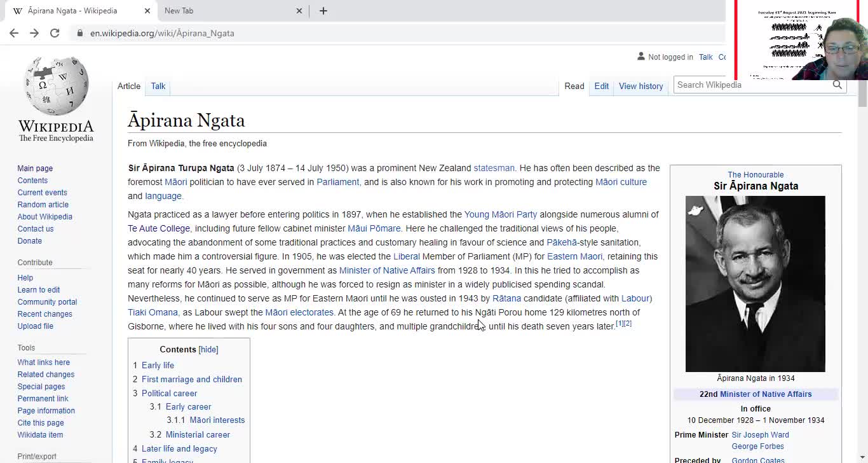Follow the Māori electorates link
The width and height of the screenshot is (868, 463).
click(299, 312)
